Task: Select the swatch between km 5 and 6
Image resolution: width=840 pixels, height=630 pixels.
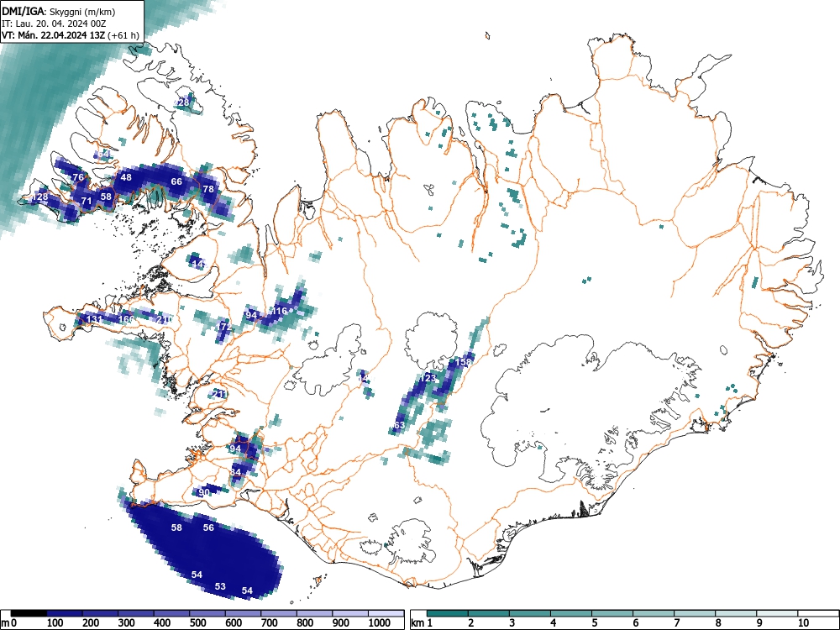Action: point(612,613)
